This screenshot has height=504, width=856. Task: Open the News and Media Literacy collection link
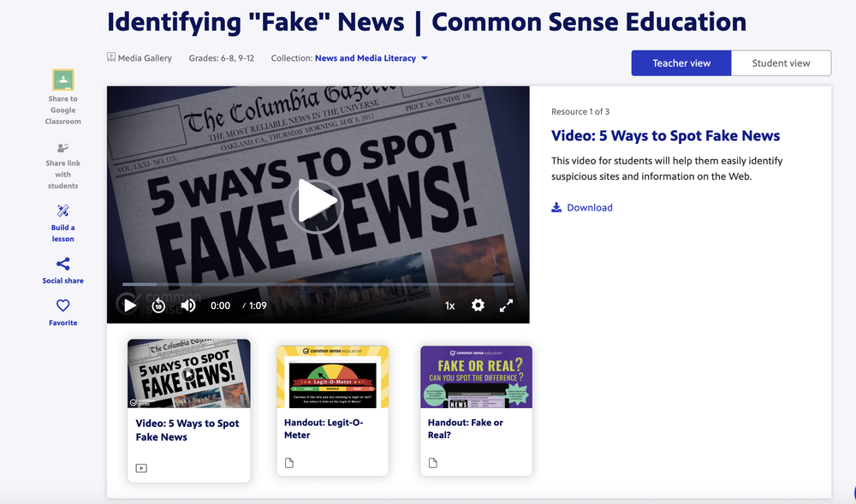(366, 58)
